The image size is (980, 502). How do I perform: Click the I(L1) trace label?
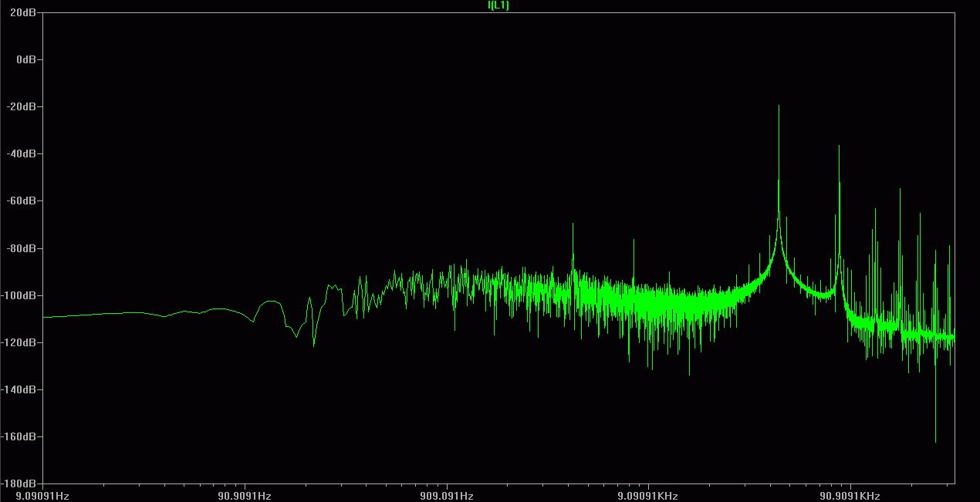(x=498, y=5)
